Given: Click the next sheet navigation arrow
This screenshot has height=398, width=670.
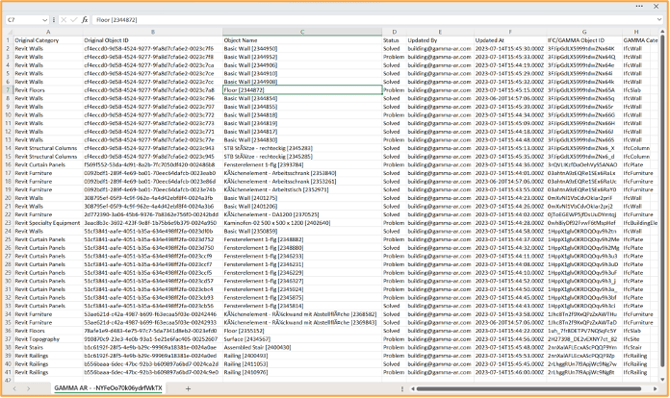Looking at the screenshot, I should (28, 389).
